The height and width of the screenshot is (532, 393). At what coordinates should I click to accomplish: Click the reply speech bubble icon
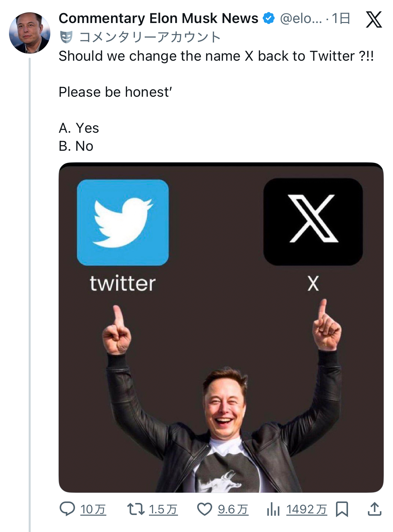(67, 509)
